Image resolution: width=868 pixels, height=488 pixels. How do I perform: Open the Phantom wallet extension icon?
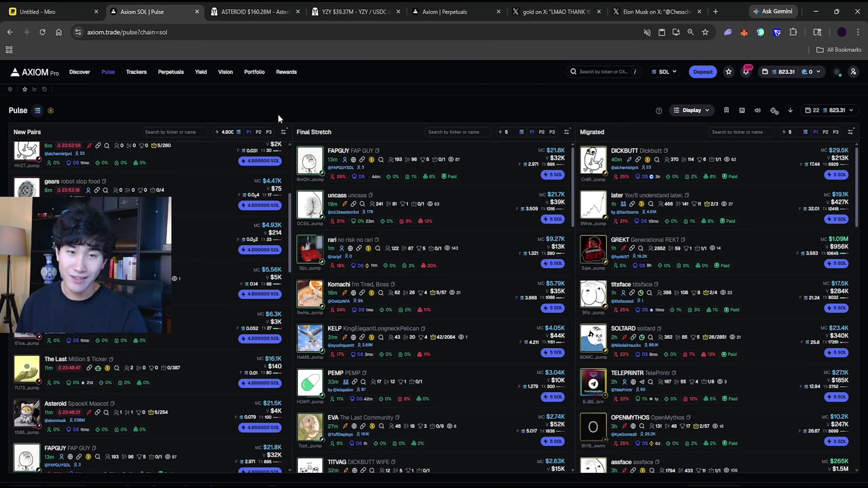coord(728,32)
